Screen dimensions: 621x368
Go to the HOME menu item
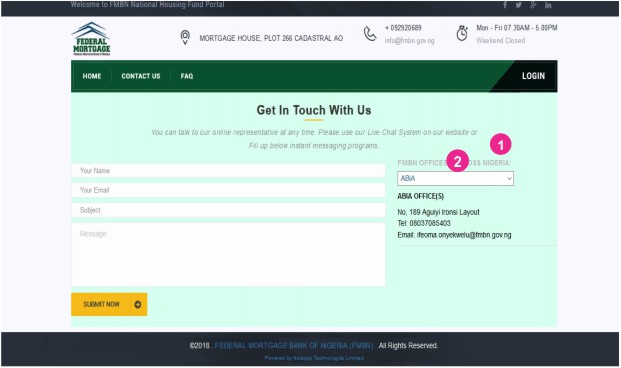92,76
